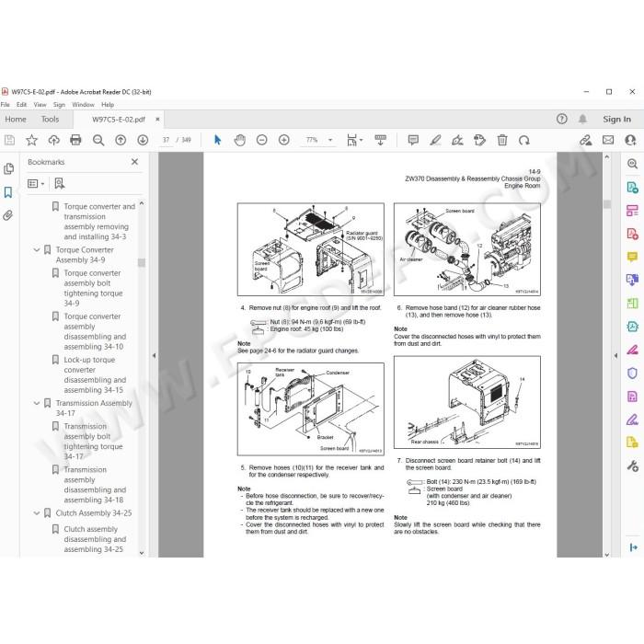
Task: Open the Sign document pen icon
Action: pyautogui.click(x=457, y=141)
